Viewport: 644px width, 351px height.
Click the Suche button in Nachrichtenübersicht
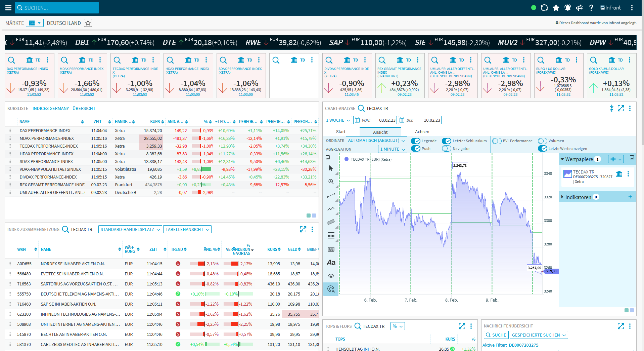496,335
